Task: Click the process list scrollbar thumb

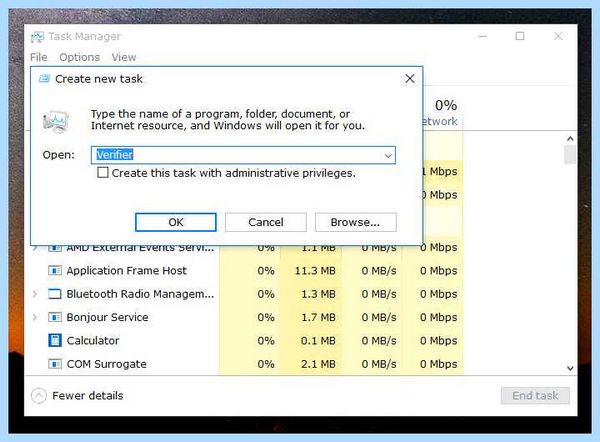Action: pos(570,155)
